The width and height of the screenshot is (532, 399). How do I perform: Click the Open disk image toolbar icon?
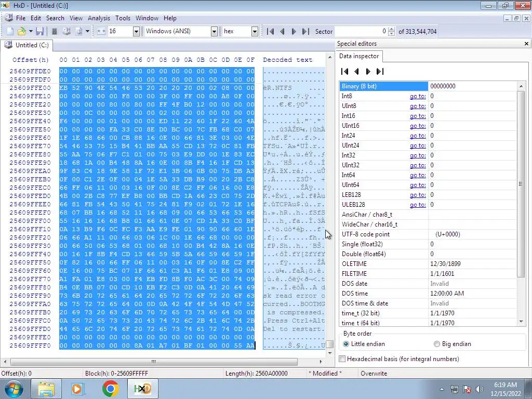(x=79, y=31)
